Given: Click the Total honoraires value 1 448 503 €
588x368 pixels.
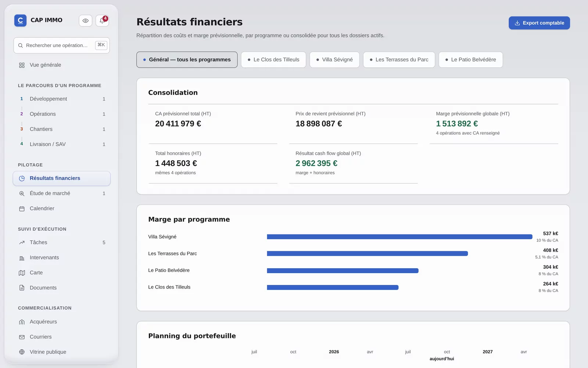Looking at the screenshot, I should click(176, 163).
